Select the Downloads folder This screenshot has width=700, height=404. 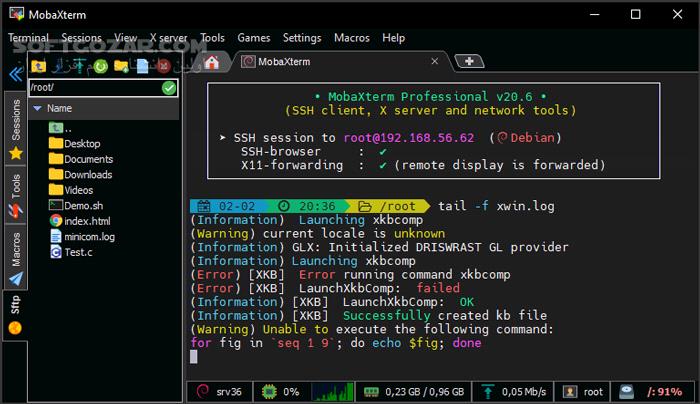pos(80,175)
